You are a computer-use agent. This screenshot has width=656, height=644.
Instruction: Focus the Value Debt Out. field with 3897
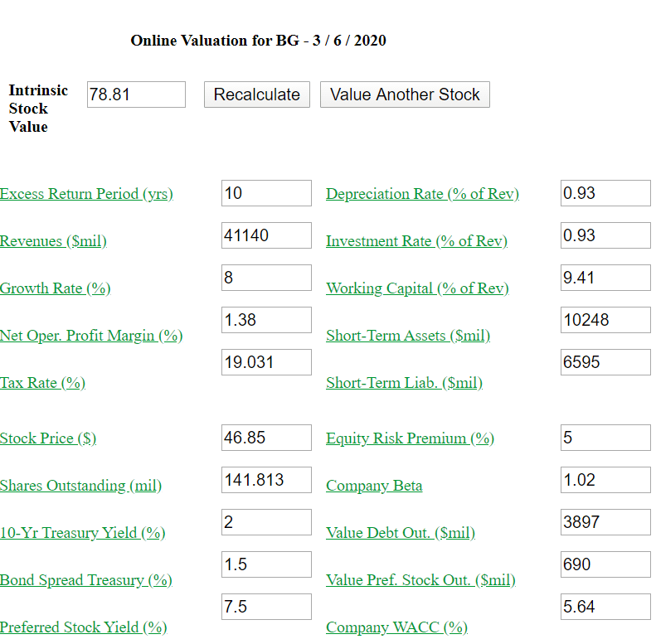[605, 522]
